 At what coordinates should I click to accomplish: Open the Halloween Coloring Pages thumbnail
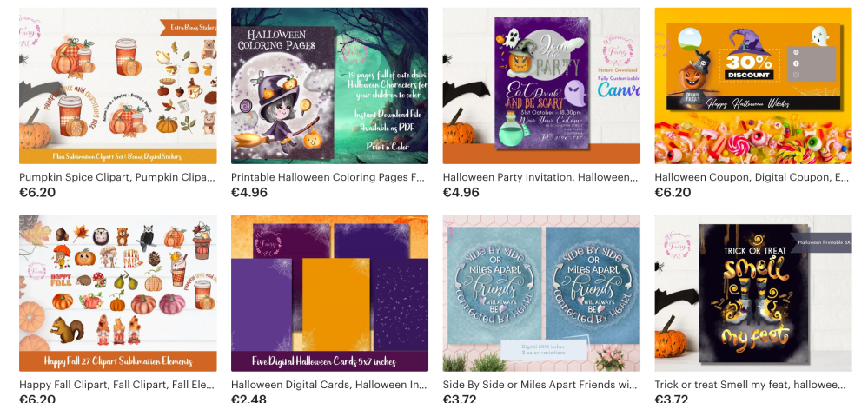point(329,86)
